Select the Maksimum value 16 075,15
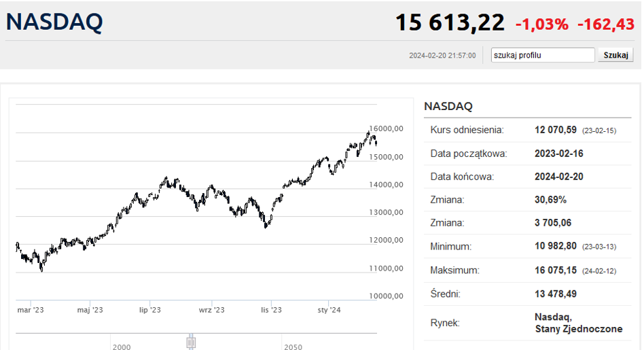The width and height of the screenshot is (644, 350). pos(555,270)
